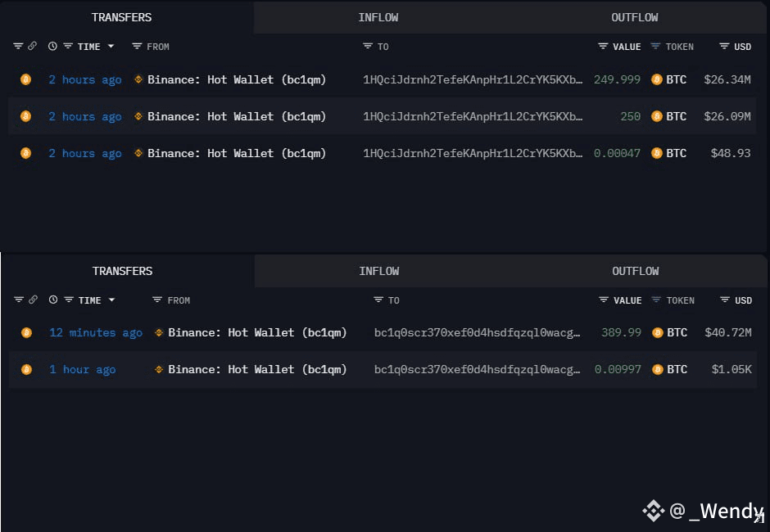Filter by TO column in the upper panel
The width and height of the screenshot is (770, 532).
(367, 46)
